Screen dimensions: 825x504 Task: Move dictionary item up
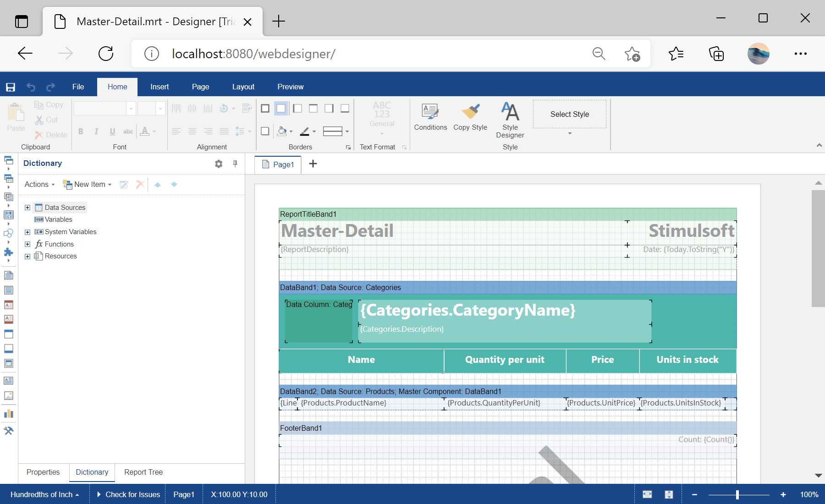click(158, 185)
